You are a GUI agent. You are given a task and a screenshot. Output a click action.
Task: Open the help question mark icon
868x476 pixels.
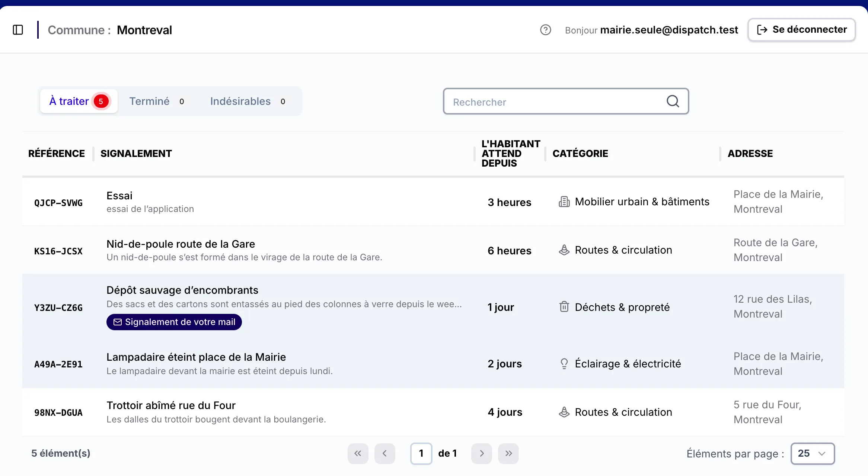(545, 30)
